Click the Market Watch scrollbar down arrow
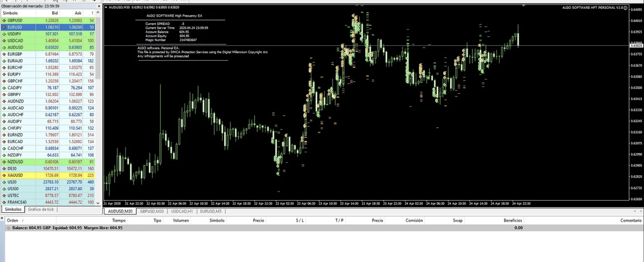The image size is (644, 262). tap(98, 203)
